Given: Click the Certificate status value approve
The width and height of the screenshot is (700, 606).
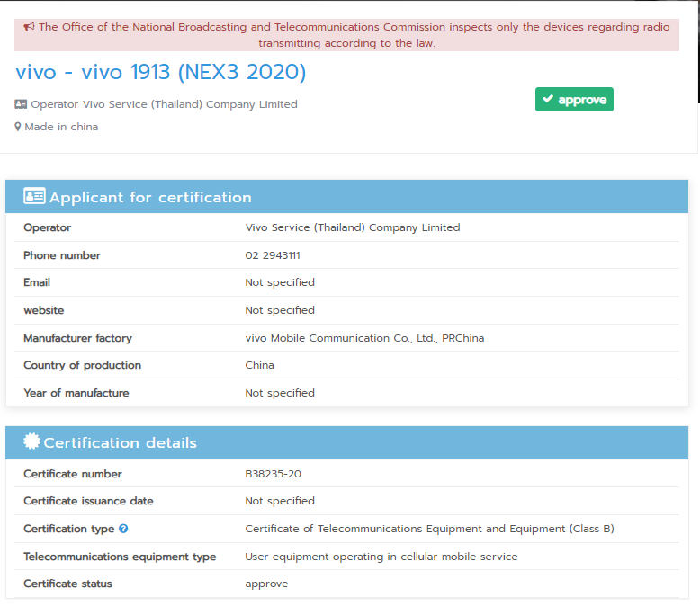Looking at the screenshot, I should (266, 584).
